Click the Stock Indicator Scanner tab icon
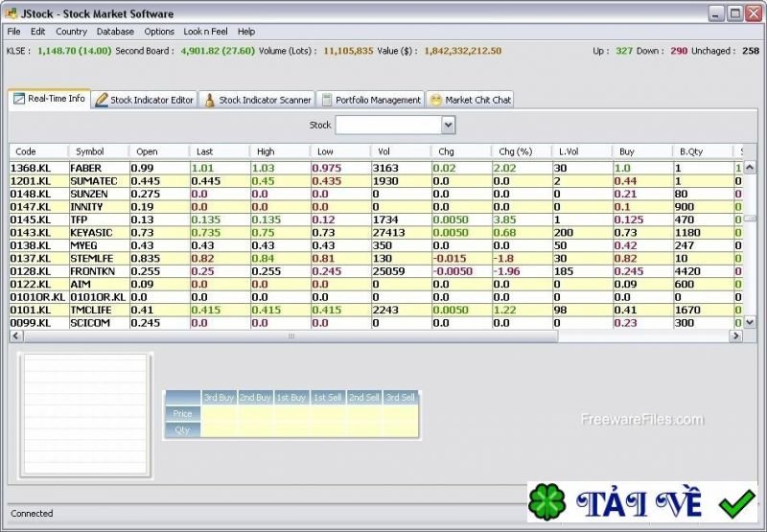Viewport: 767px width, 532px height. pyautogui.click(x=209, y=100)
